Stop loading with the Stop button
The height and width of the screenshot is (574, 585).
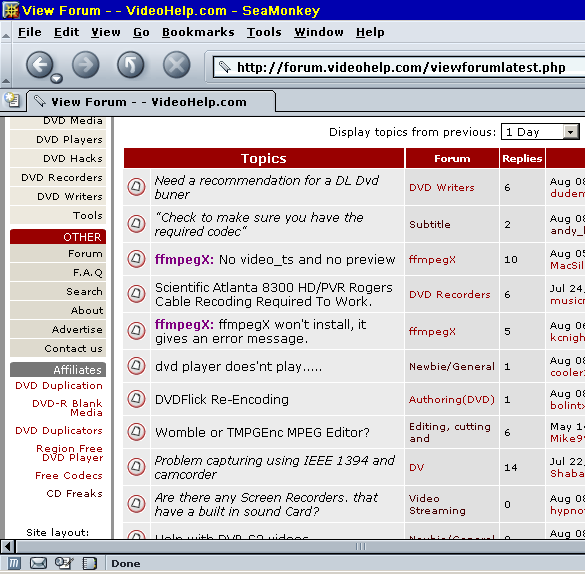click(x=176, y=65)
